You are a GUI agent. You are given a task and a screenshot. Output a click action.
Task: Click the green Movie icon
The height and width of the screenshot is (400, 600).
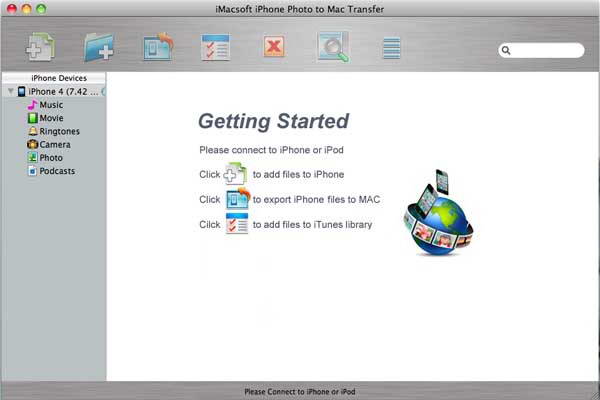click(x=33, y=118)
